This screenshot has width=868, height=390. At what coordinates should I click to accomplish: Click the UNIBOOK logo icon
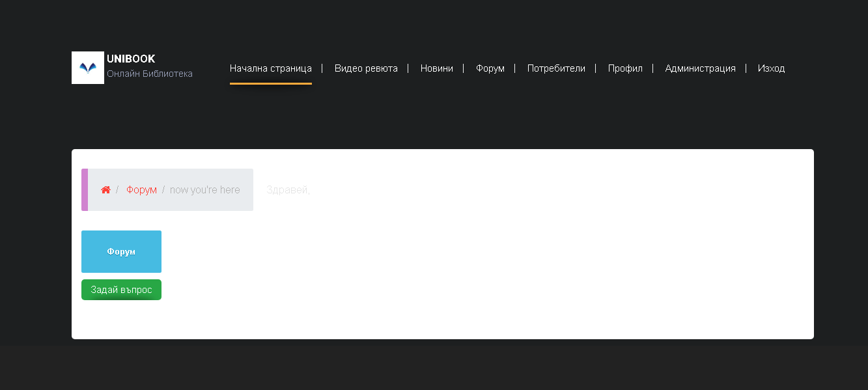click(x=87, y=67)
